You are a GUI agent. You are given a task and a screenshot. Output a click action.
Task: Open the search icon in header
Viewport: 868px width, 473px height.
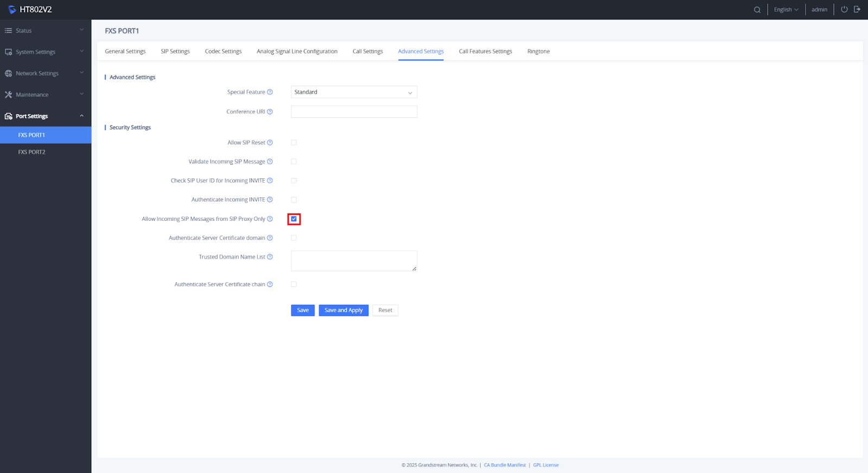(757, 10)
